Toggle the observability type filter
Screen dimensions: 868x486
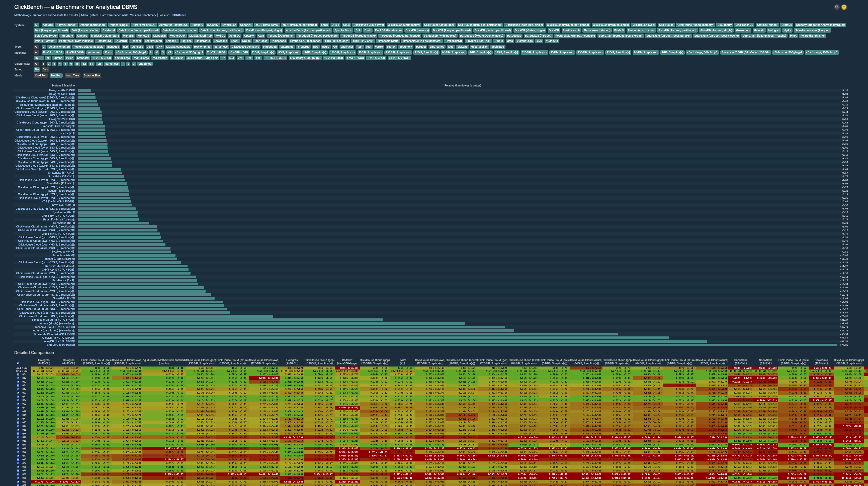tap(479, 47)
